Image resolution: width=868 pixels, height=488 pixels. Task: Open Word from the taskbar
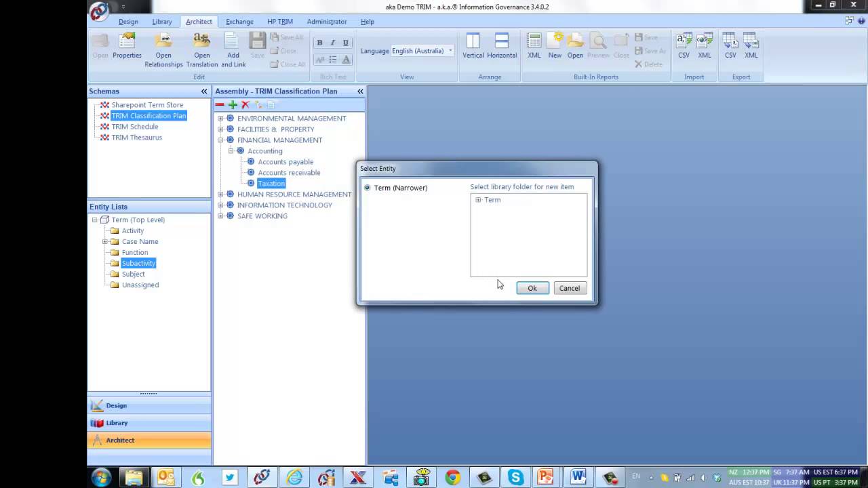pos(578,478)
